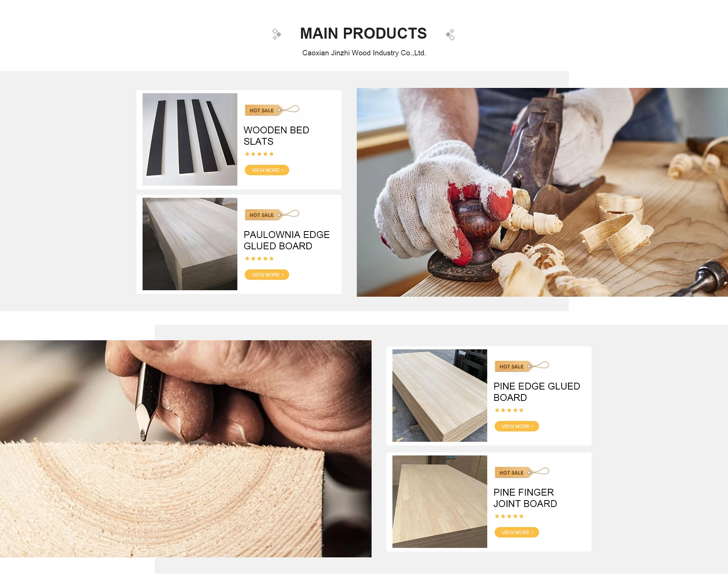Click the Hot Sale tag above Paulownia Edge Glued Board
728x582 pixels.
point(271,214)
